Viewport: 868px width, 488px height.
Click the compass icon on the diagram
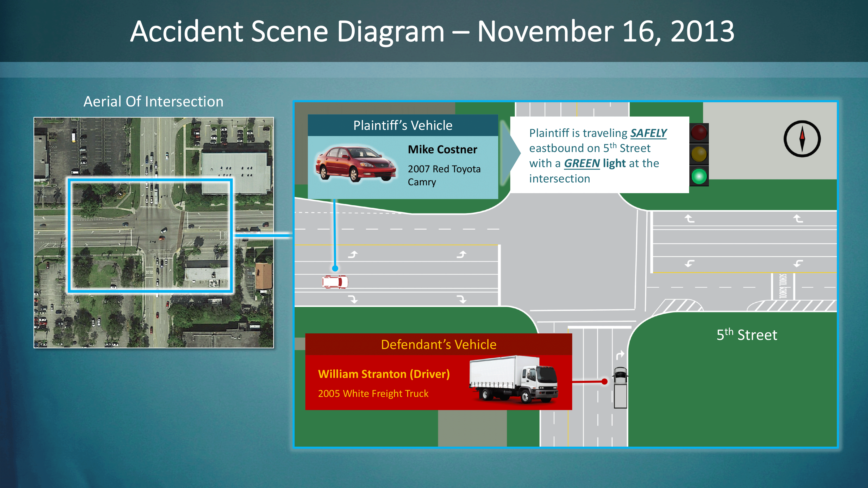click(802, 139)
